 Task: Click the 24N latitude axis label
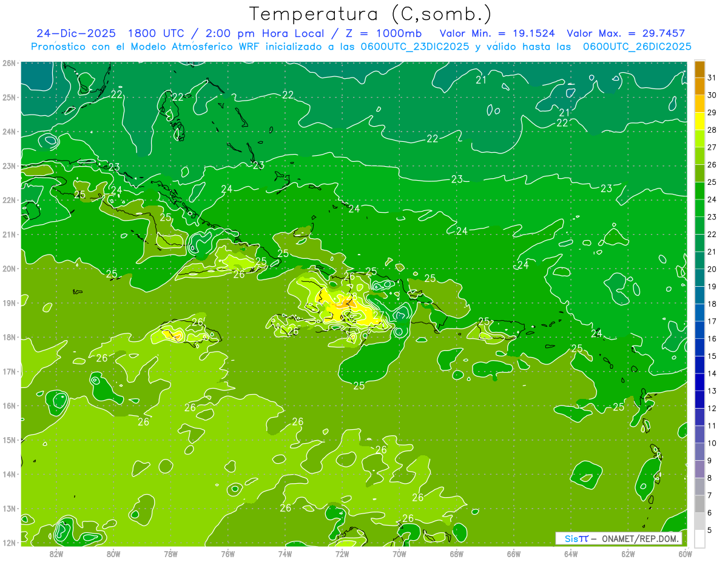tap(8, 132)
